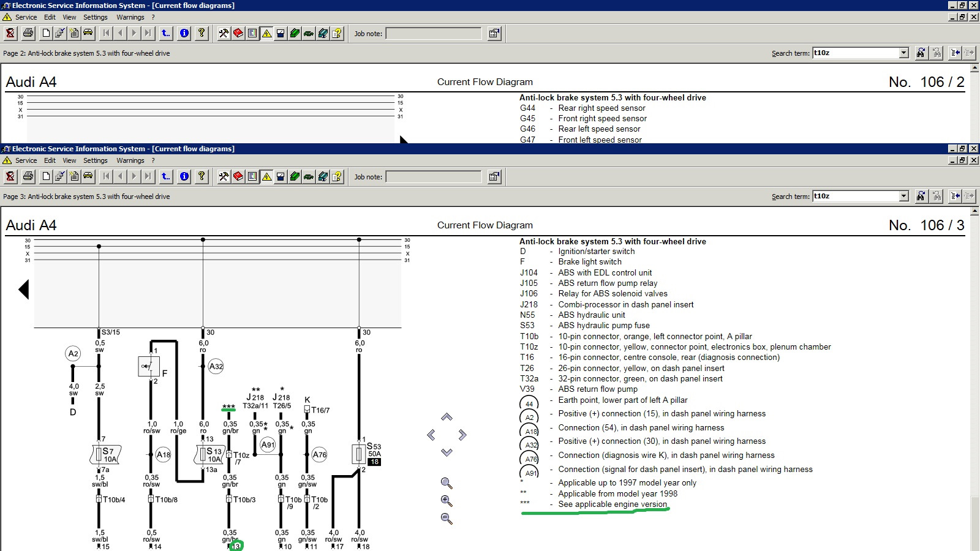Click car icon in Page 3 window toolbar

coord(88,177)
